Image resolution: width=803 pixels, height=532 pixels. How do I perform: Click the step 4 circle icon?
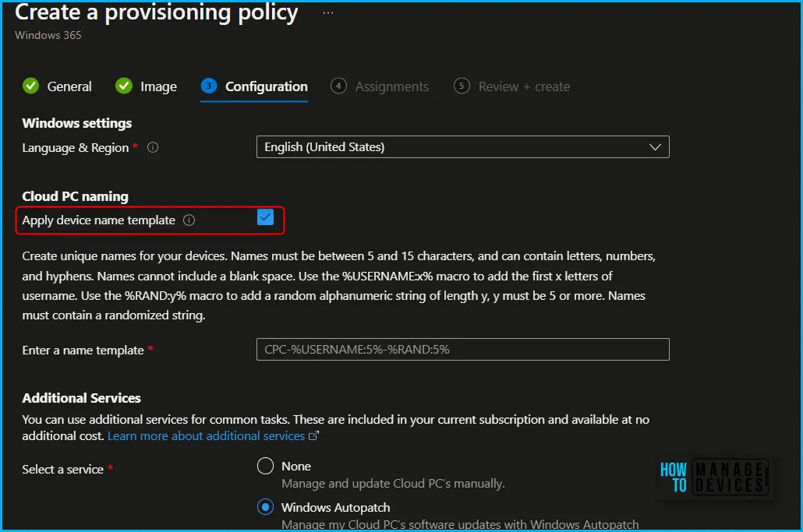point(338,86)
